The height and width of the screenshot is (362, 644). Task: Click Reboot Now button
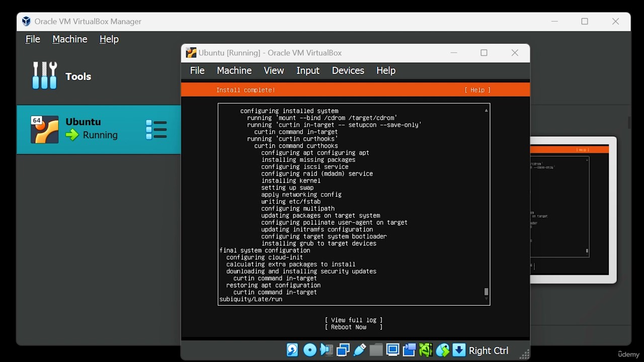[x=354, y=327]
